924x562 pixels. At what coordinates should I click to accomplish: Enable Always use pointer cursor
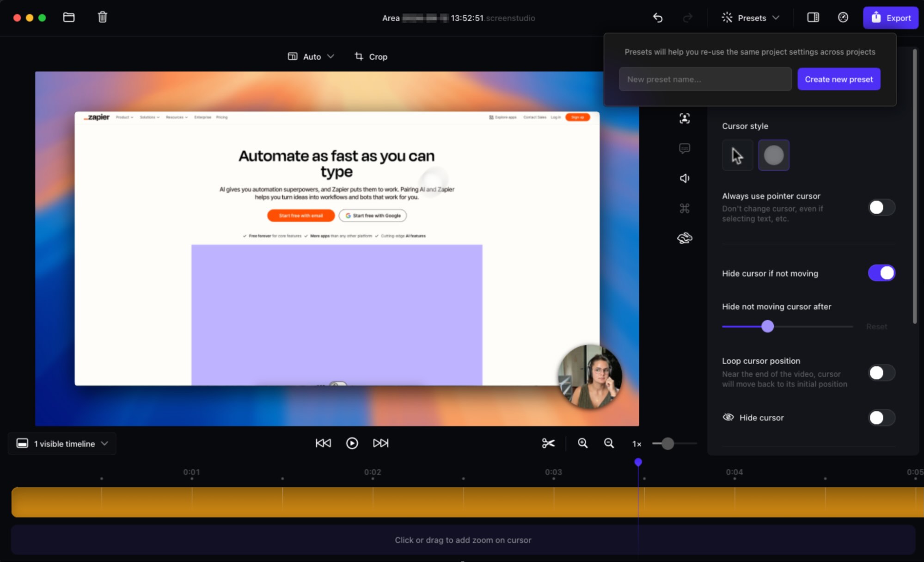881,207
